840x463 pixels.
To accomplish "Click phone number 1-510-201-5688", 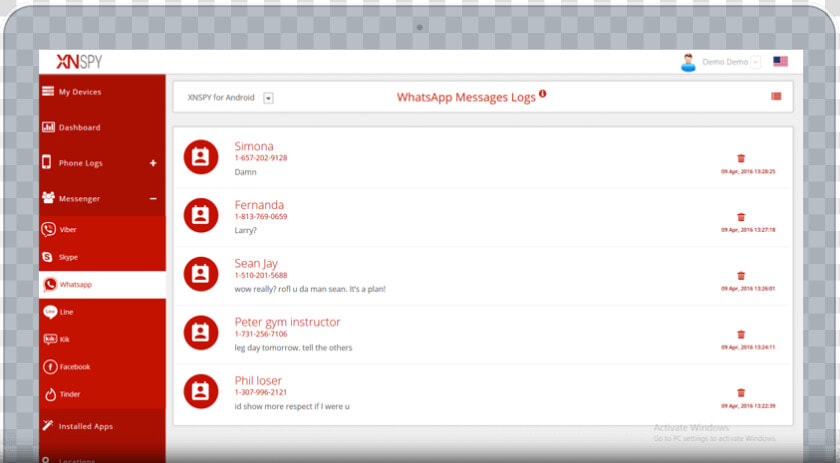I will pyautogui.click(x=261, y=275).
